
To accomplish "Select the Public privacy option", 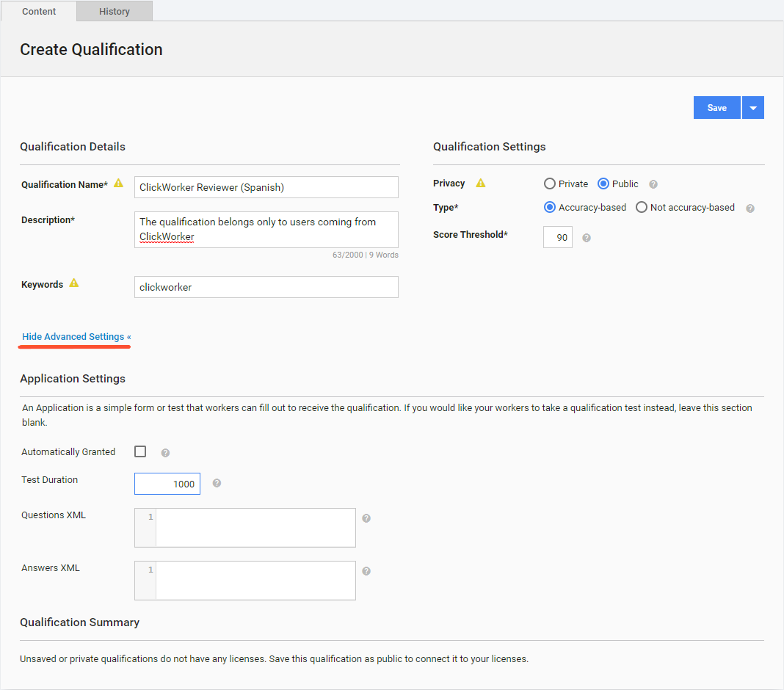I will click(x=603, y=184).
